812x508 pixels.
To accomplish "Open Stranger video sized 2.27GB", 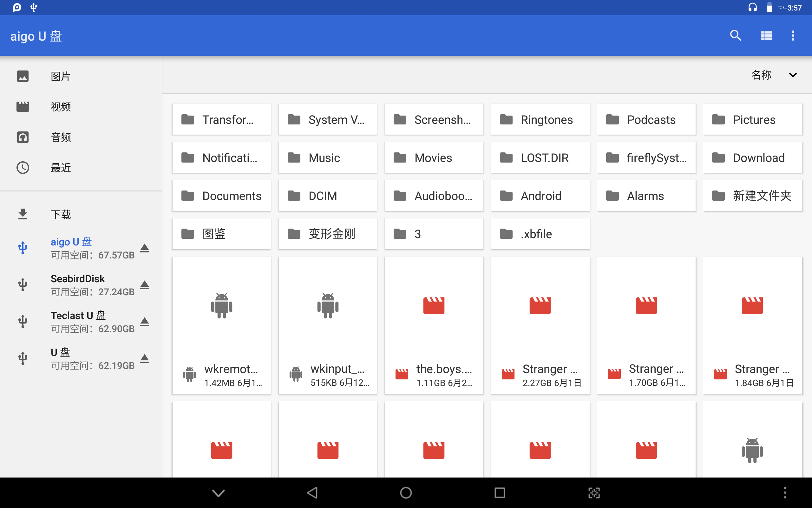I will tap(540, 325).
